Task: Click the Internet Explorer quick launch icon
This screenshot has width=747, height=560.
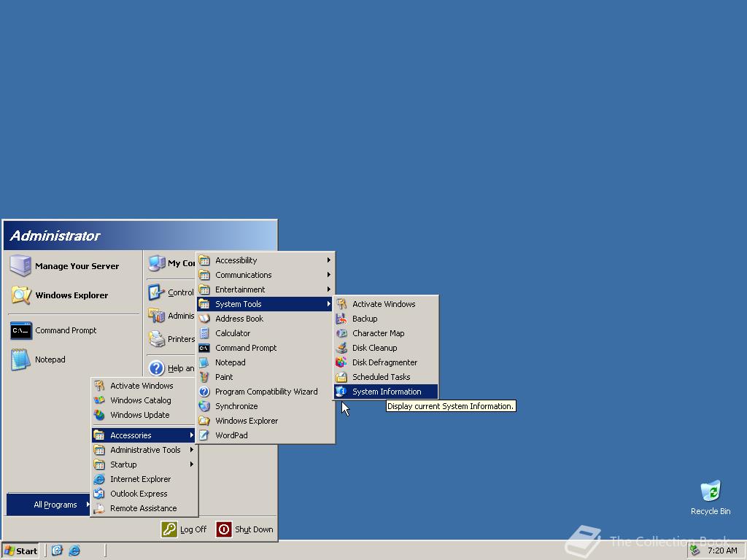Action: point(74,551)
